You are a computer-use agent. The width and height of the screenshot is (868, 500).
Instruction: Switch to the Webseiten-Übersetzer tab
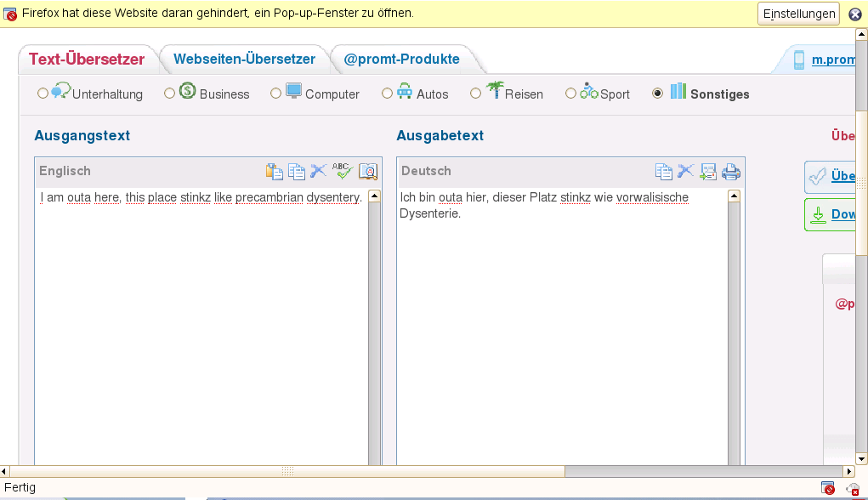coord(244,60)
